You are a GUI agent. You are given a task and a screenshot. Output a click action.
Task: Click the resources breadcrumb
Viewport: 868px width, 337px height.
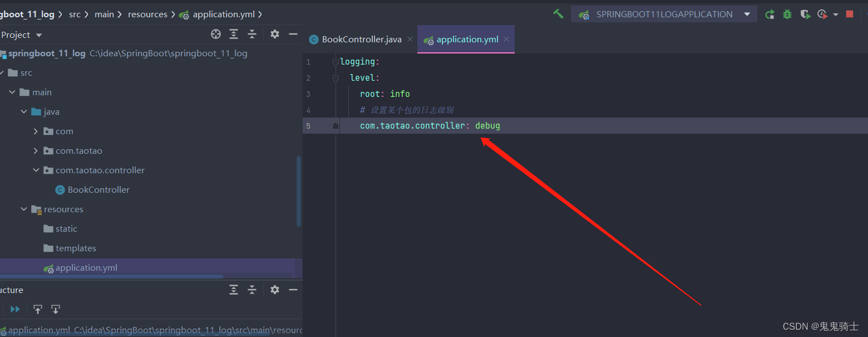(x=147, y=14)
